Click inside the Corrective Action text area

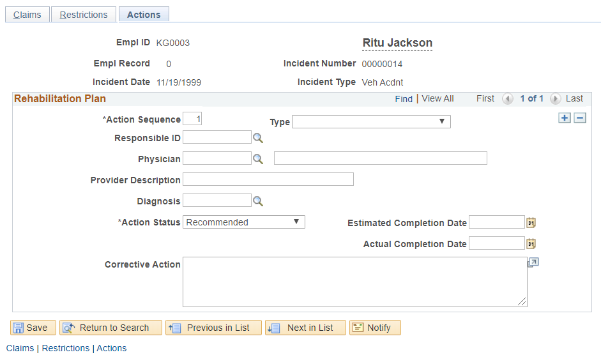pos(355,282)
